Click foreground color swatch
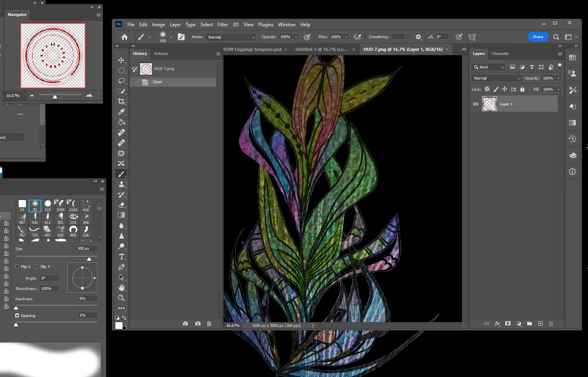 tap(119, 325)
